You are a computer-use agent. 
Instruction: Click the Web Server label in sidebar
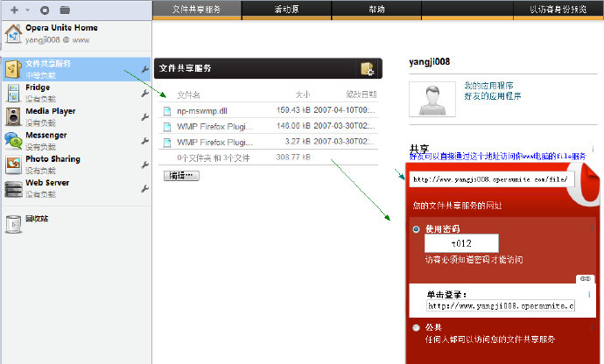point(47,183)
